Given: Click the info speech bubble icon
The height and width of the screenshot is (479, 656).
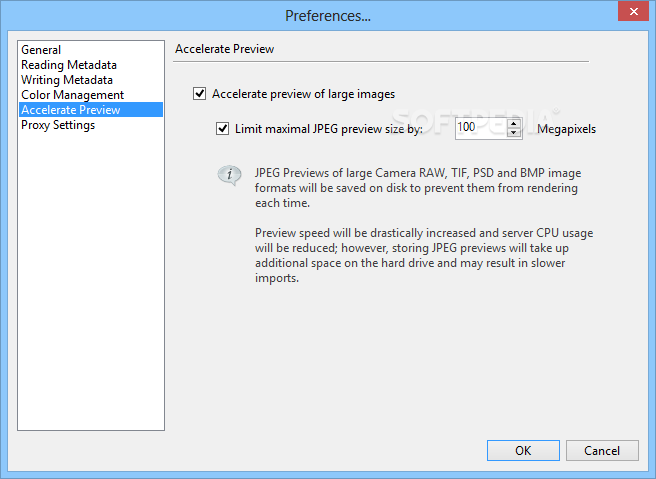Looking at the screenshot, I should click(229, 175).
